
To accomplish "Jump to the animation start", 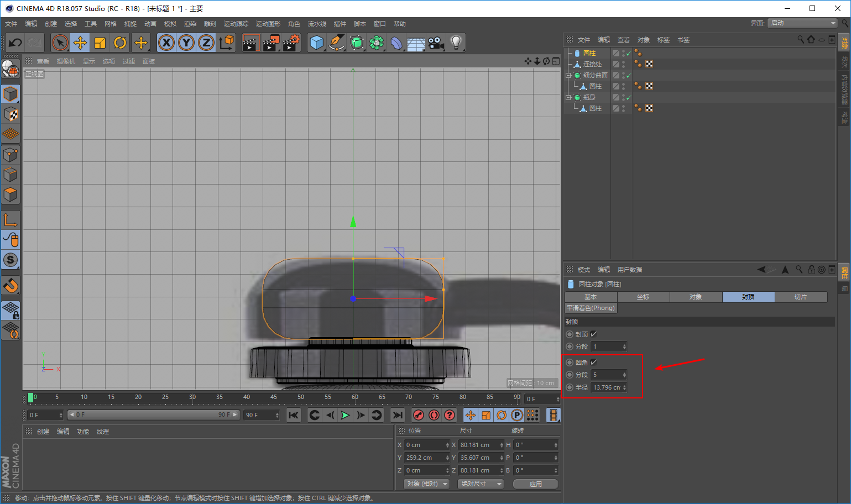I will click(294, 415).
